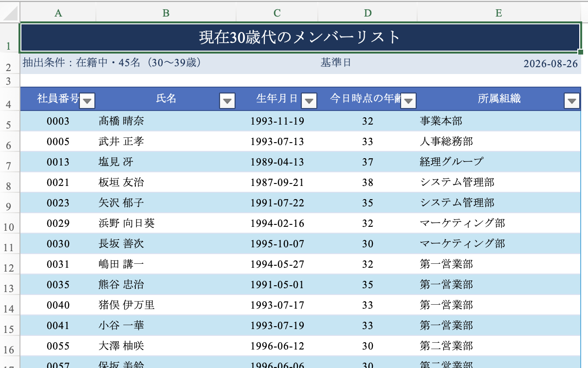The image size is (588, 368).
Task: Select birthdate 1989-04-13 cell
Action: point(277,162)
